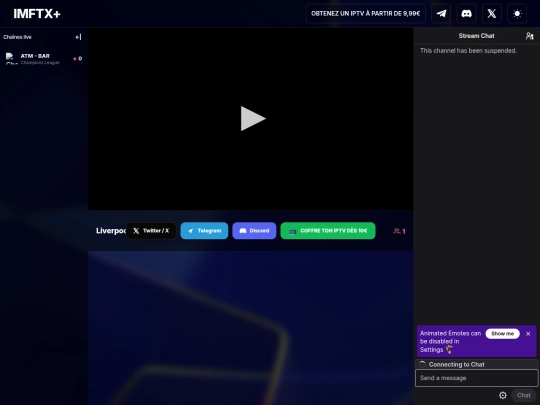540x405 pixels.
Task: Click the 'This channel has been suspended.' text
Action: [x=468, y=51]
